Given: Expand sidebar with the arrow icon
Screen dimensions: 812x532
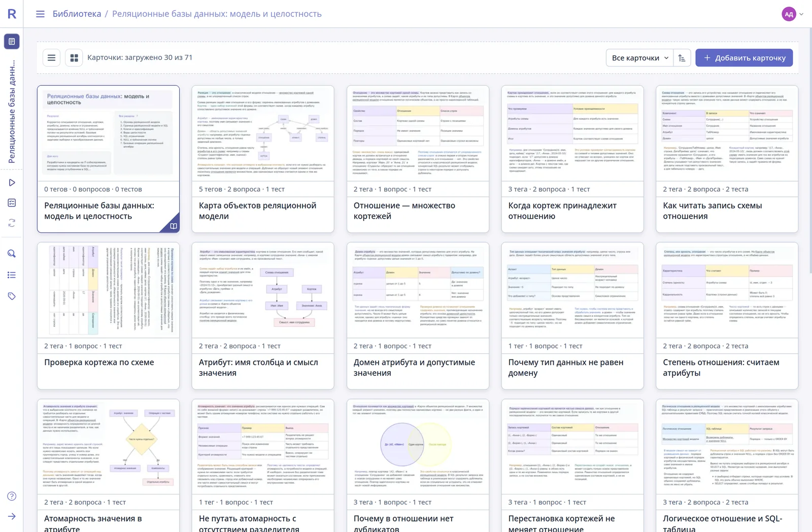Looking at the screenshot, I should [x=12, y=516].
